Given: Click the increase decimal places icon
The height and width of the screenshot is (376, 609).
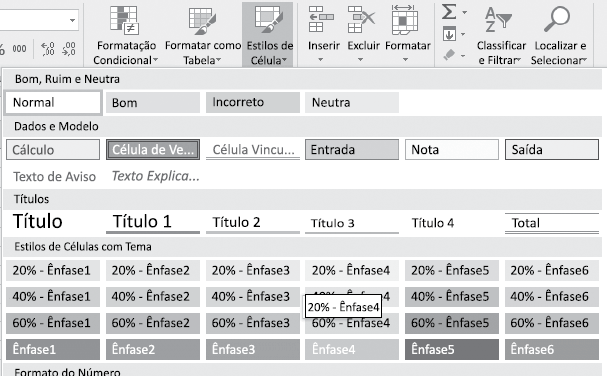Looking at the screenshot, I should click(48, 49).
